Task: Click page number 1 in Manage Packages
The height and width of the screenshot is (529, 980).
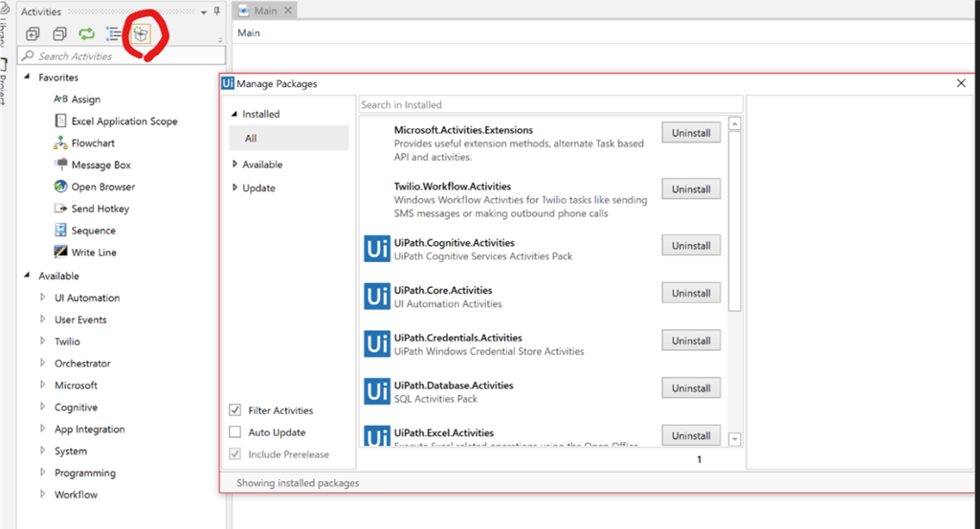Action: 699,459
